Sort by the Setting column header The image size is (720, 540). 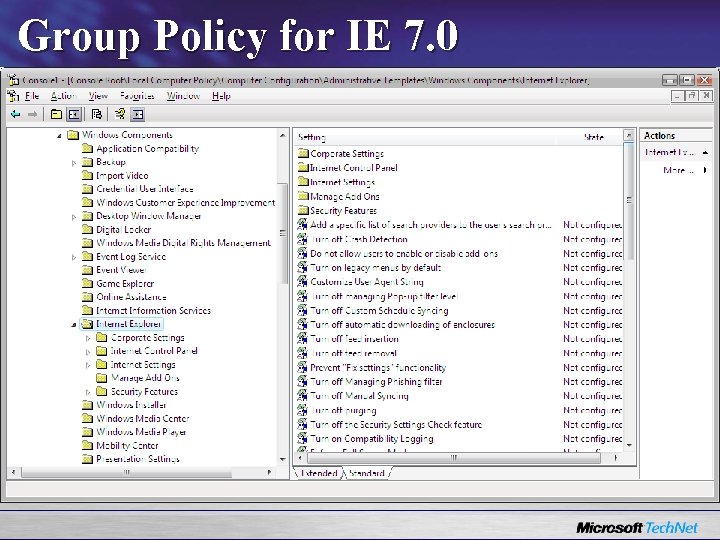[425, 137]
